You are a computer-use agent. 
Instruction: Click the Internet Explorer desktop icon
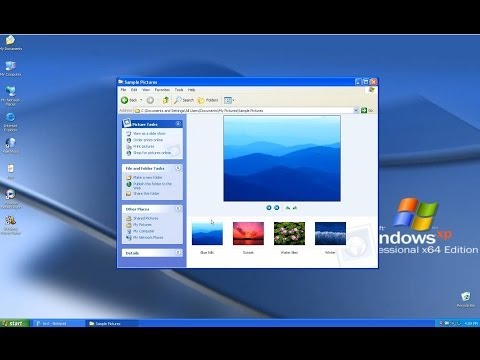click(x=11, y=121)
